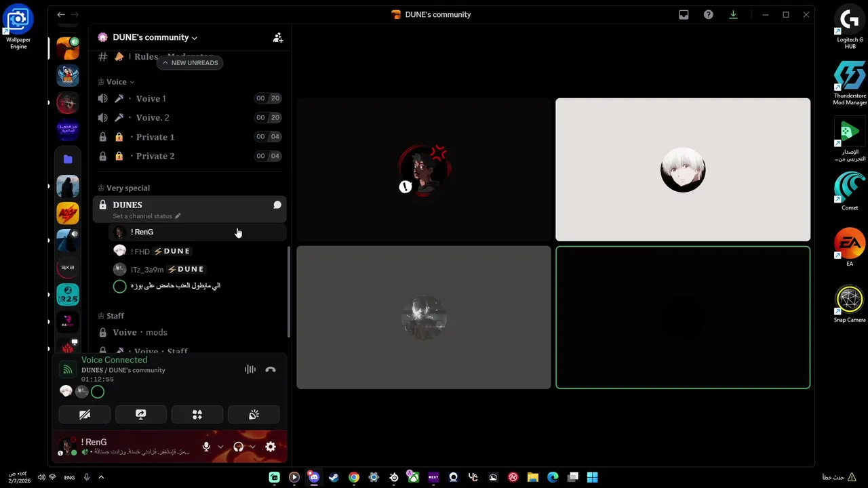Toggle the taskbar microphone indicator
Screen dimensions: 868x488
pos(87,477)
